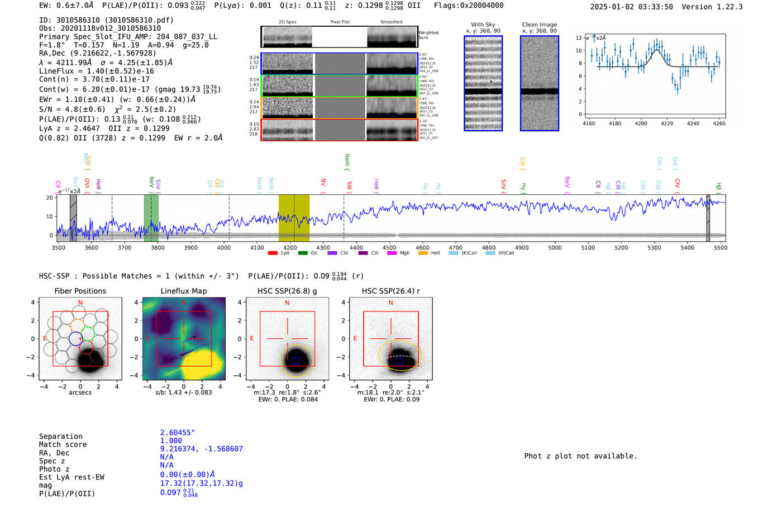The height and width of the screenshot is (532, 782).
Task: Click the Fiber Positions panel image
Action: click(x=80, y=338)
